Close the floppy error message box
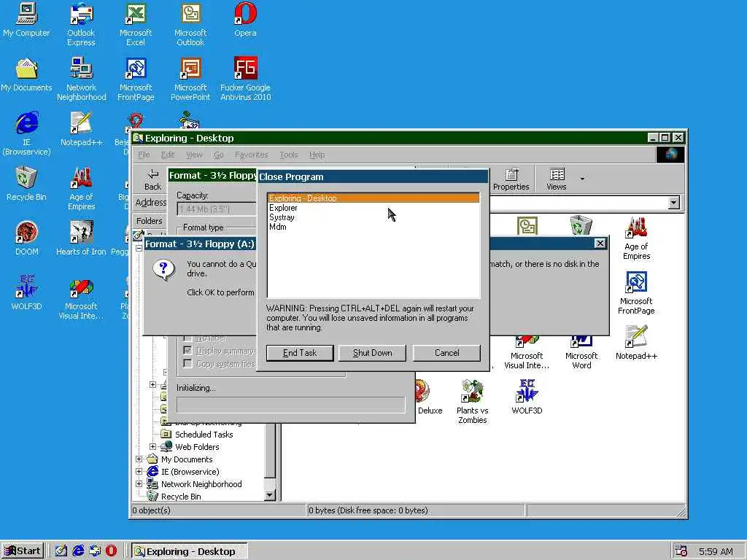Screen dimensions: 747x560 pos(600,244)
